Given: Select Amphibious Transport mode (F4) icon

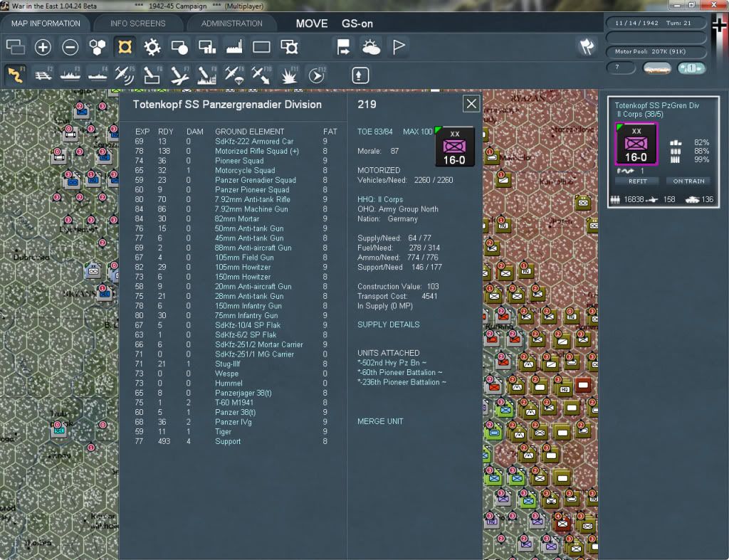Looking at the screenshot, I should coord(98,75).
